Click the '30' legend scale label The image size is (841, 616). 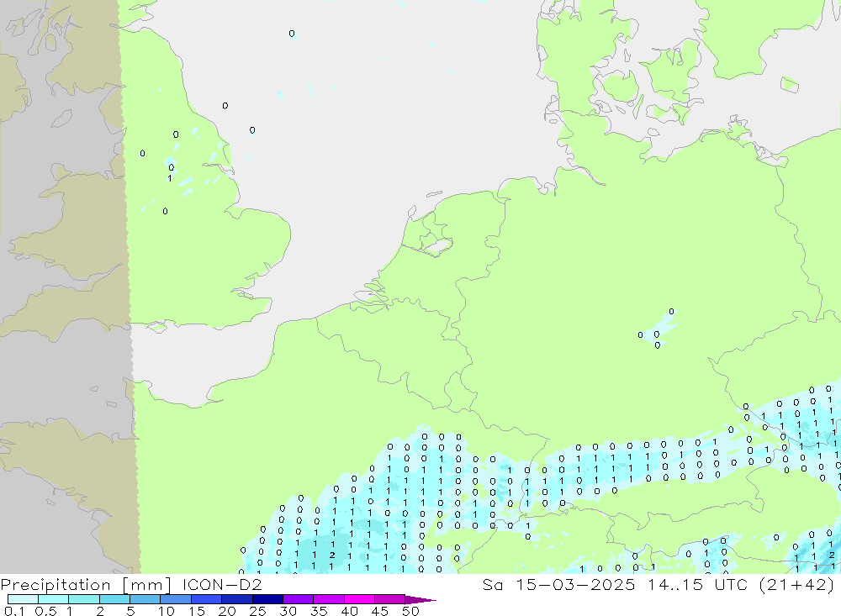pyautogui.click(x=288, y=611)
